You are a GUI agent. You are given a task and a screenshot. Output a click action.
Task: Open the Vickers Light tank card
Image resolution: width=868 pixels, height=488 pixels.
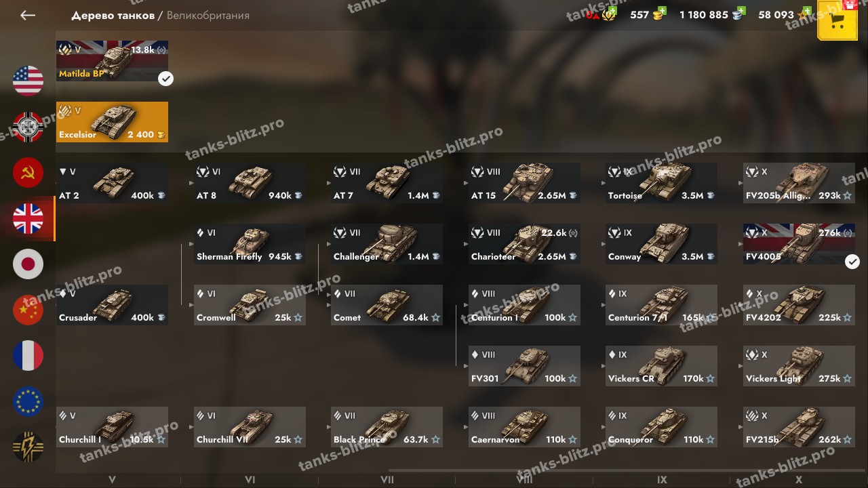(799, 366)
